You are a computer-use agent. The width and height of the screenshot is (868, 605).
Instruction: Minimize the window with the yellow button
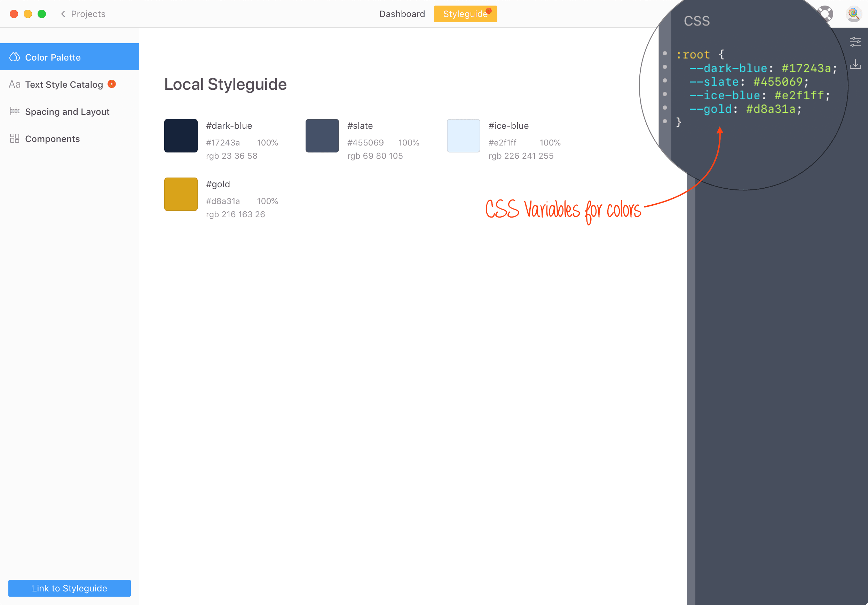pos(28,14)
